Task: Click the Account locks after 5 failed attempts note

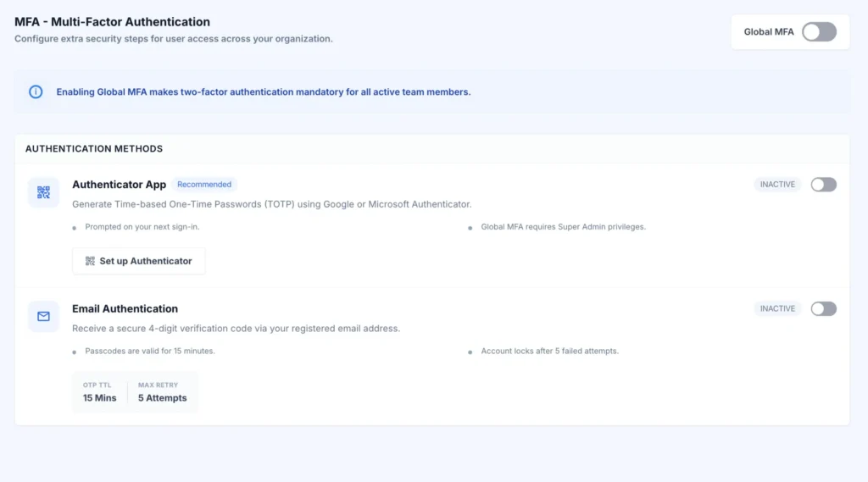Action: pyautogui.click(x=549, y=351)
